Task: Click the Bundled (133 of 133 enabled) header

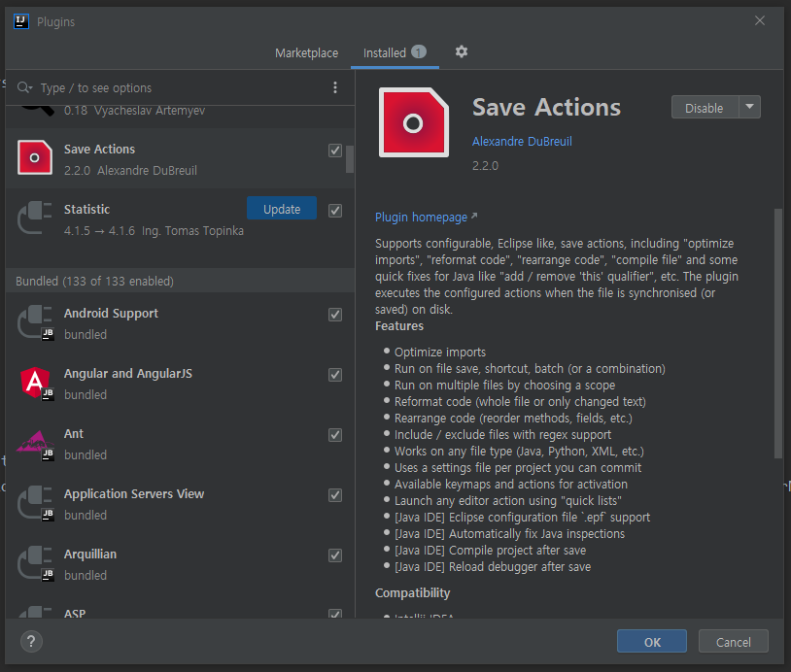Action: pyautogui.click(x=180, y=281)
